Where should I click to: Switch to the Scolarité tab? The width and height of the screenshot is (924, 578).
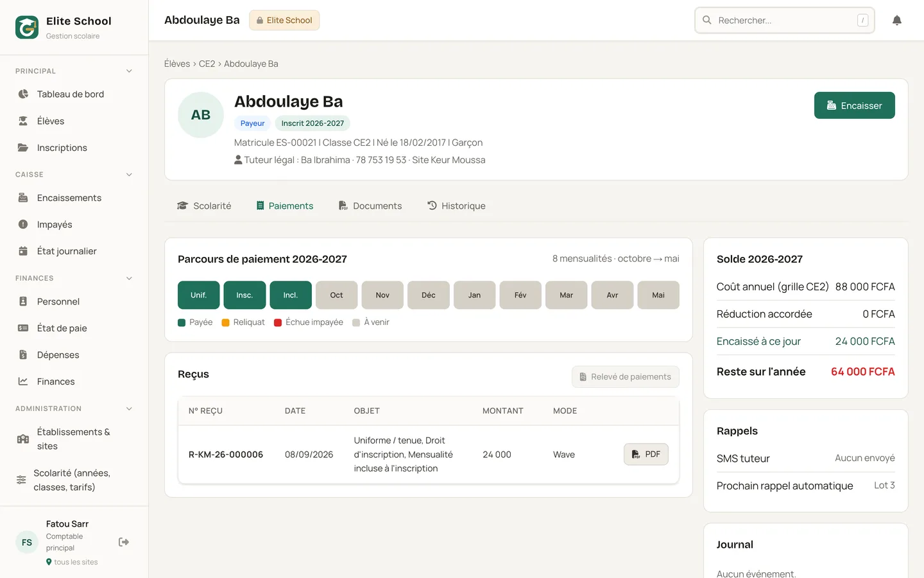[x=204, y=206]
